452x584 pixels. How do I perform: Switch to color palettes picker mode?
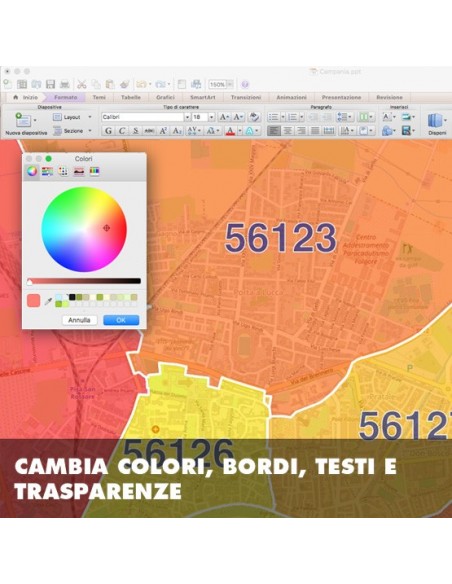63,171
